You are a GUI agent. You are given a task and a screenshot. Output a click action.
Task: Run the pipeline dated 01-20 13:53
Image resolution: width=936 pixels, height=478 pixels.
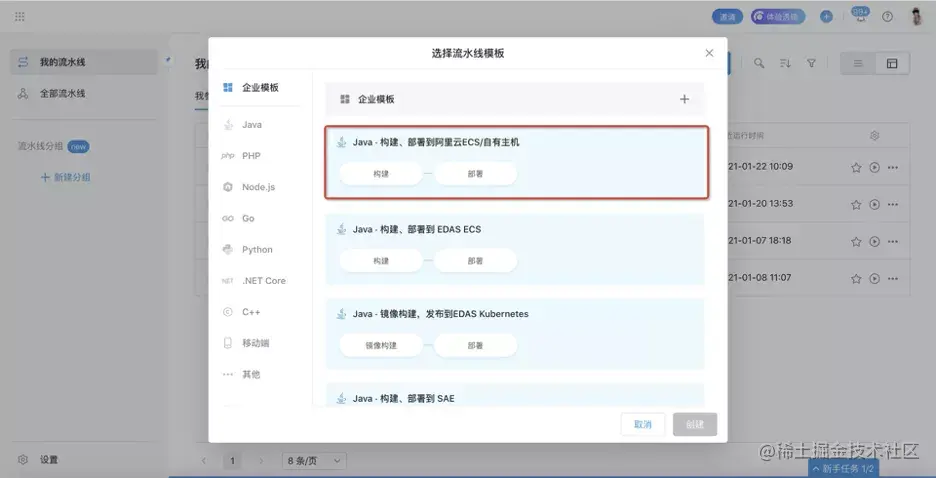tap(875, 205)
